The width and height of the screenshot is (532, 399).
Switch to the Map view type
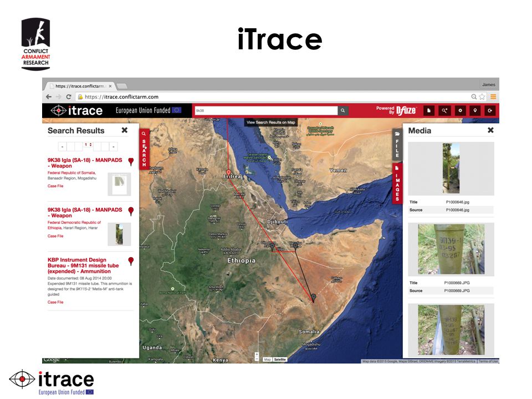[x=267, y=359]
